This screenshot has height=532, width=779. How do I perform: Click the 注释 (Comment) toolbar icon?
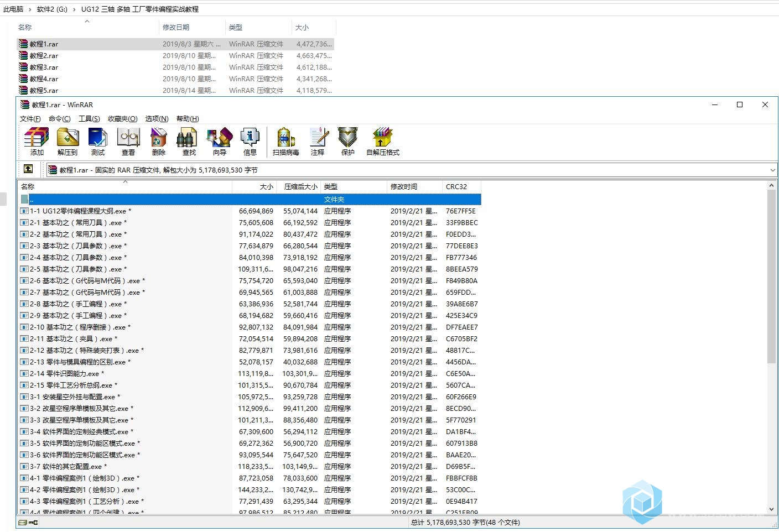(318, 142)
